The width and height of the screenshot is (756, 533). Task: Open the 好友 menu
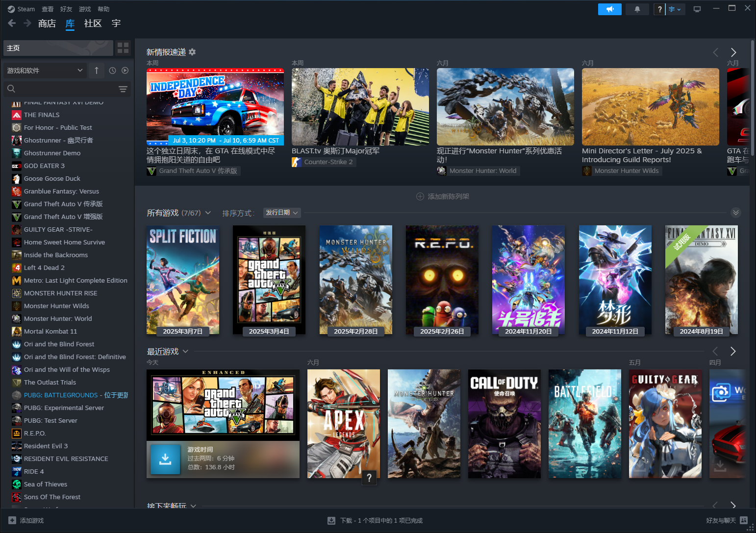(x=66, y=9)
